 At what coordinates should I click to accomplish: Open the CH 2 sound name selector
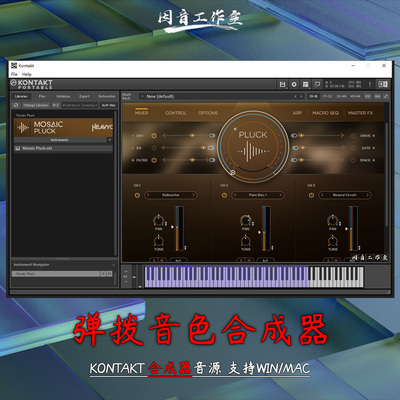[258, 195]
